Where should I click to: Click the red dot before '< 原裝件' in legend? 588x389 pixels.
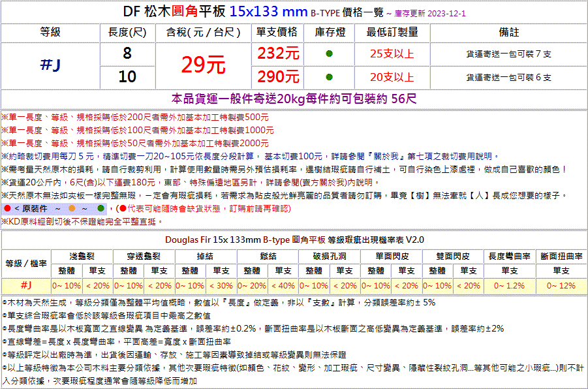[7, 208]
